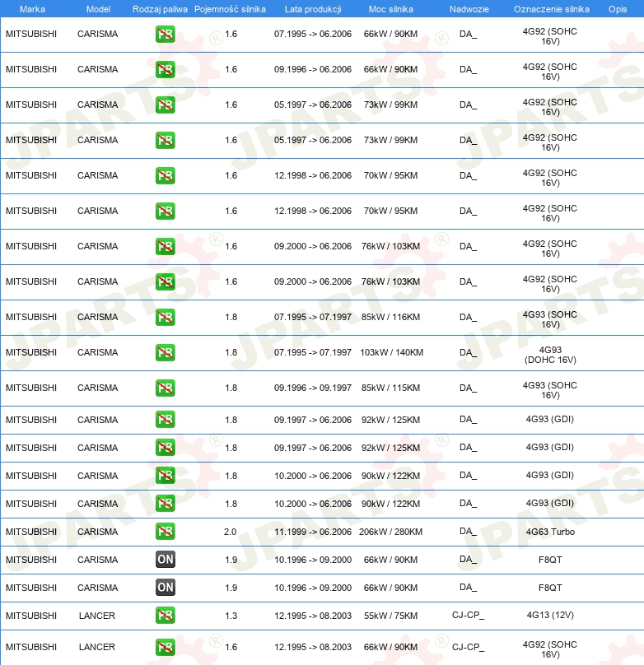Select the Moc silnika column header

point(390,9)
